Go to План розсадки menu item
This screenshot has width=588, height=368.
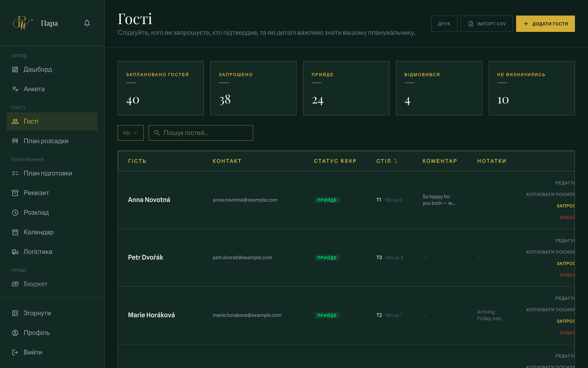point(52,141)
